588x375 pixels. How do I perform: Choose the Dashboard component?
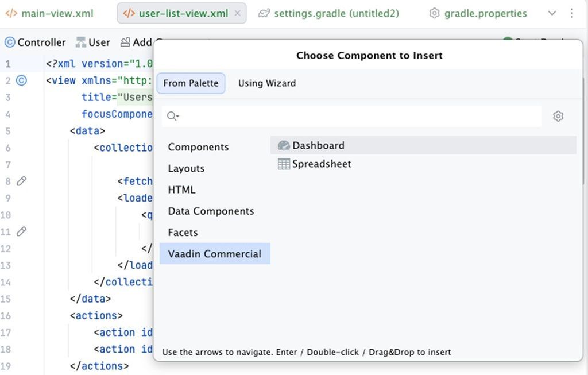coord(423,145)
